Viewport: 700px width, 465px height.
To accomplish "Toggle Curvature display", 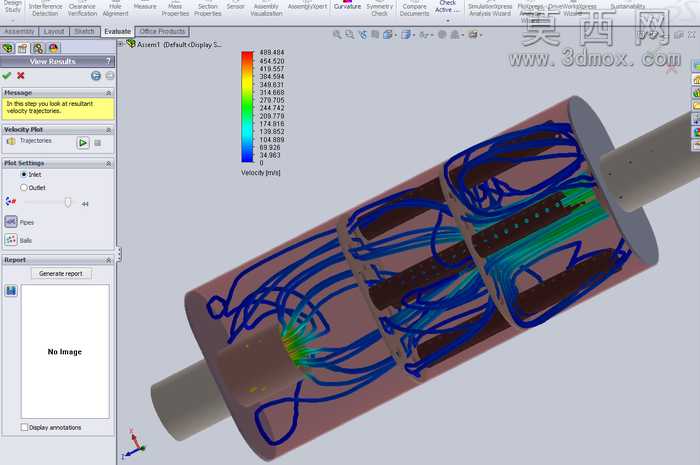I will pos(347,6).
